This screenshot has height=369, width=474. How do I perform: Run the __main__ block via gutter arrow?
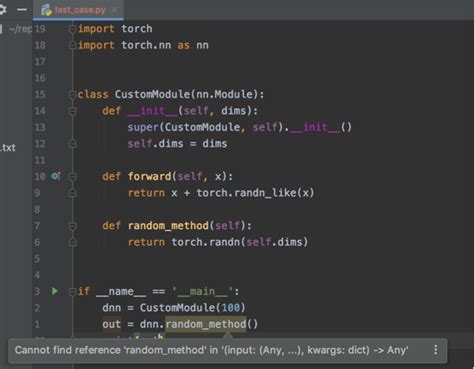coord(55,291)
